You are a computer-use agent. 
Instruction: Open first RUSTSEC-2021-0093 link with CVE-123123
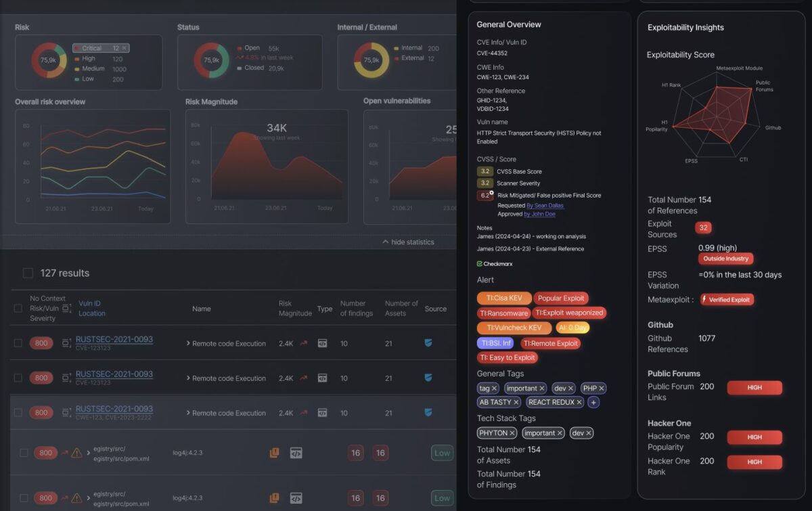[x=114, y=339]
